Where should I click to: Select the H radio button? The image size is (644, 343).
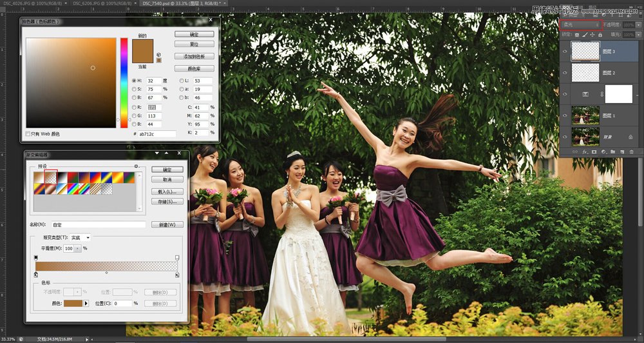[134, 81]
